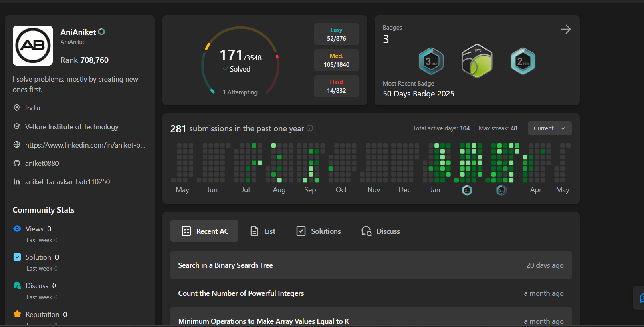644x327 pixels.
Task: Click the March 3 badge hexagon icon
Action: pos(431,61)
